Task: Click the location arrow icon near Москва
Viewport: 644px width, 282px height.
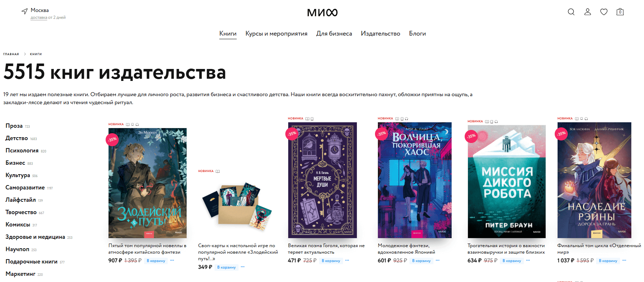Action: [x=24, y=11]
